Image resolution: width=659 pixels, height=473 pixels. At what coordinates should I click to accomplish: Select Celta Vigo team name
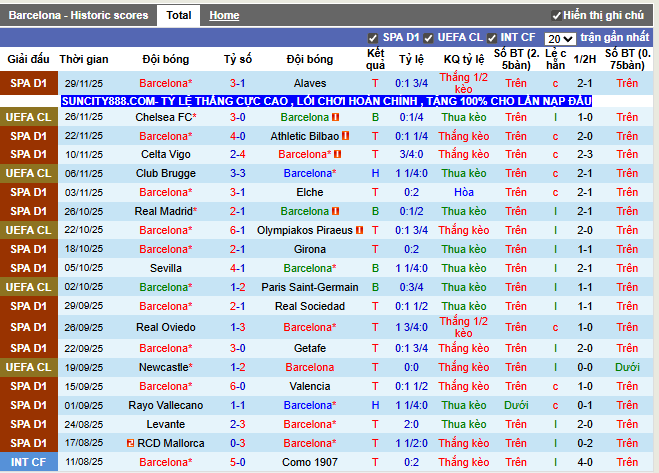point(166,154)
